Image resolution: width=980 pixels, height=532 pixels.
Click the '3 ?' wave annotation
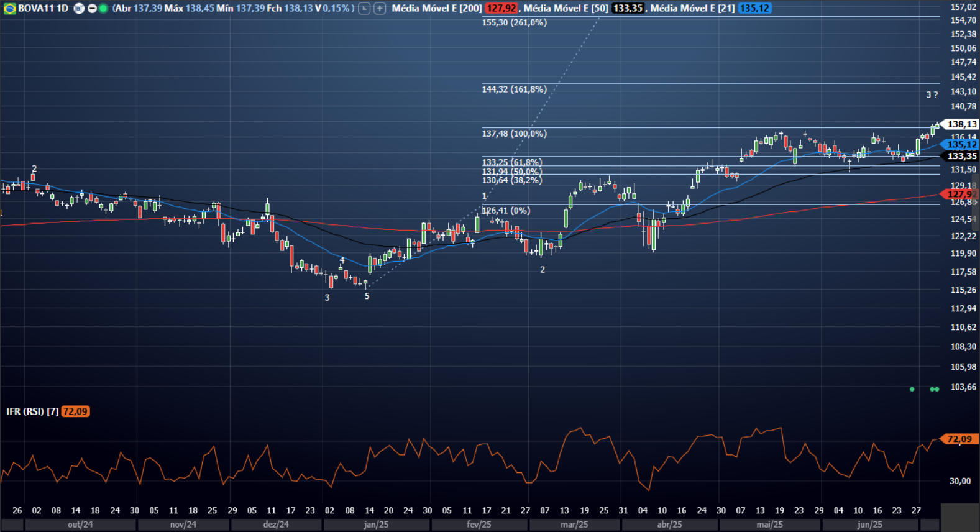(932, 95)
